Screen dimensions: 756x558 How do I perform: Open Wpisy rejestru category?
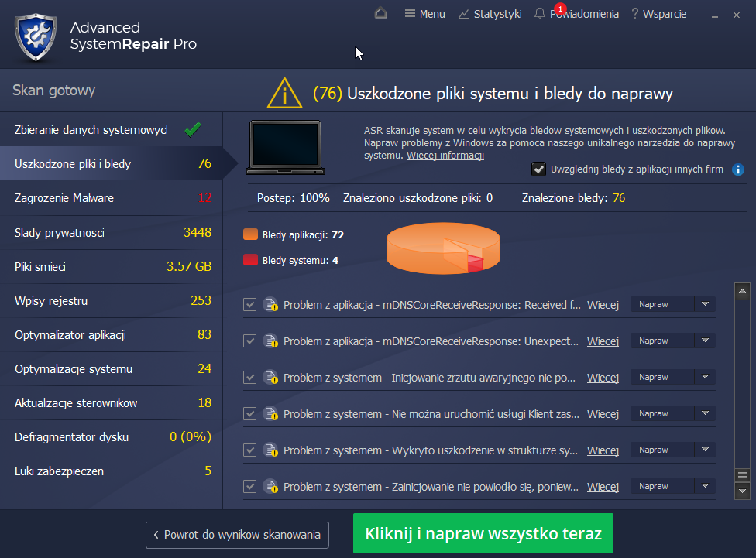click(x=112, y=301)
